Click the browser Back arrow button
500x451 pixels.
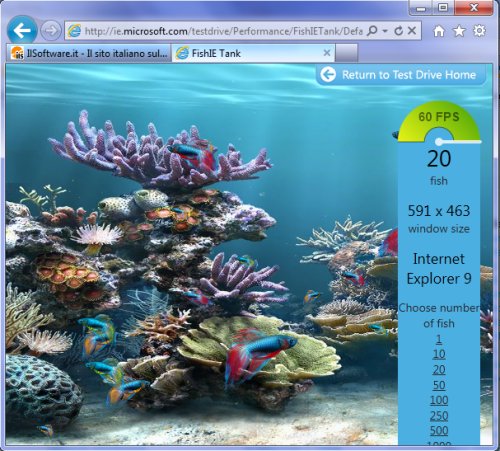point(22,31)
